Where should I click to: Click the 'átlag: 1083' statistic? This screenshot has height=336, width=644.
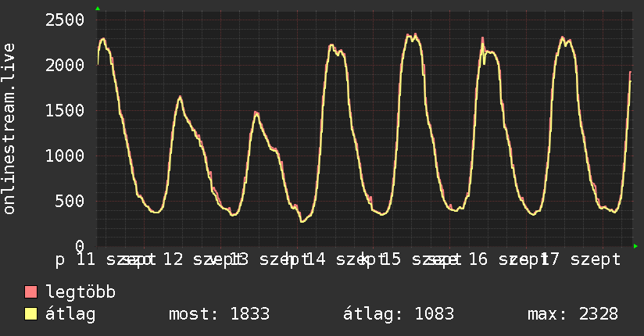click(x=399, y=314)
